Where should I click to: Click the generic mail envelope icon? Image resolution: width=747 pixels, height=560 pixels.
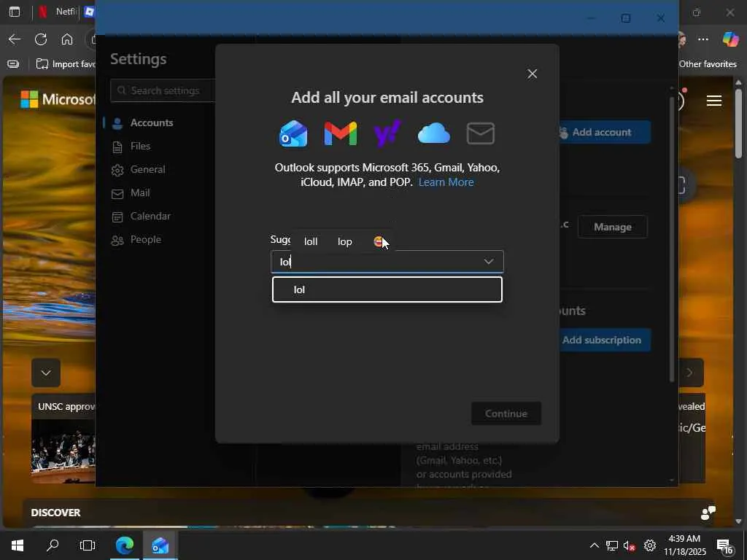(480, 133)
